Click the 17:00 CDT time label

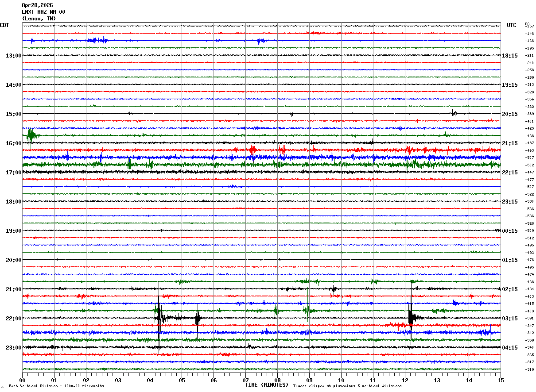13,173
